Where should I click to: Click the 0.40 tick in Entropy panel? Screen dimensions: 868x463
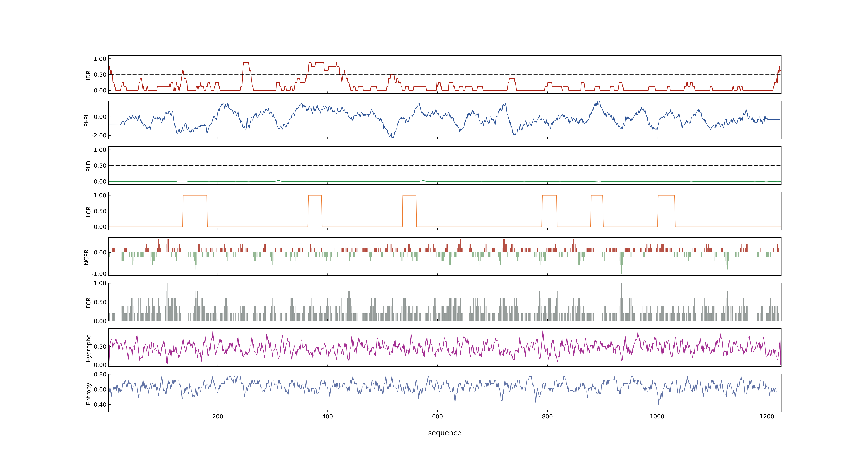coord(100,405)
